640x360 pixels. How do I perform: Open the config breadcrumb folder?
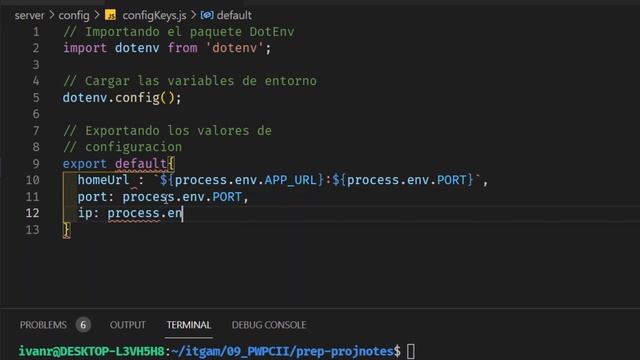pos(74,16)
